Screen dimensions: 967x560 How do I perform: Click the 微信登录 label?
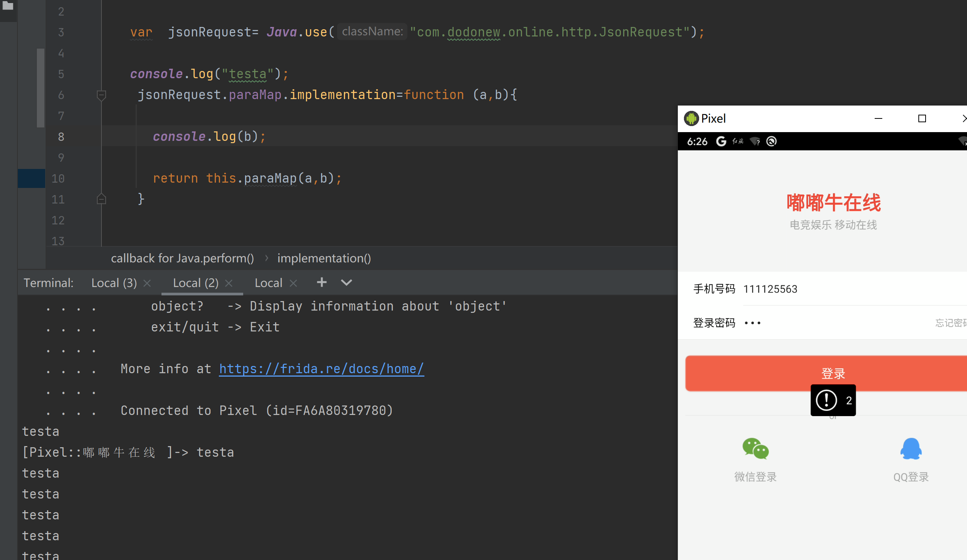756,477
